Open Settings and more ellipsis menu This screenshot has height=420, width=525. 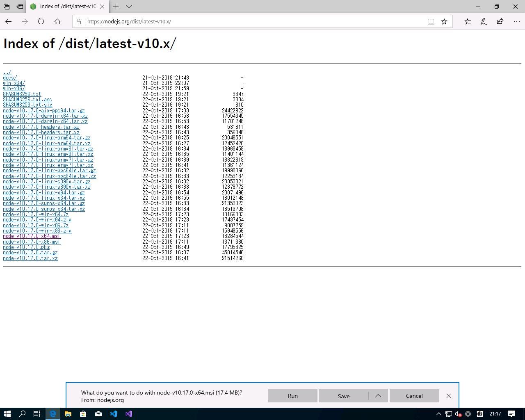coord(516,21)
